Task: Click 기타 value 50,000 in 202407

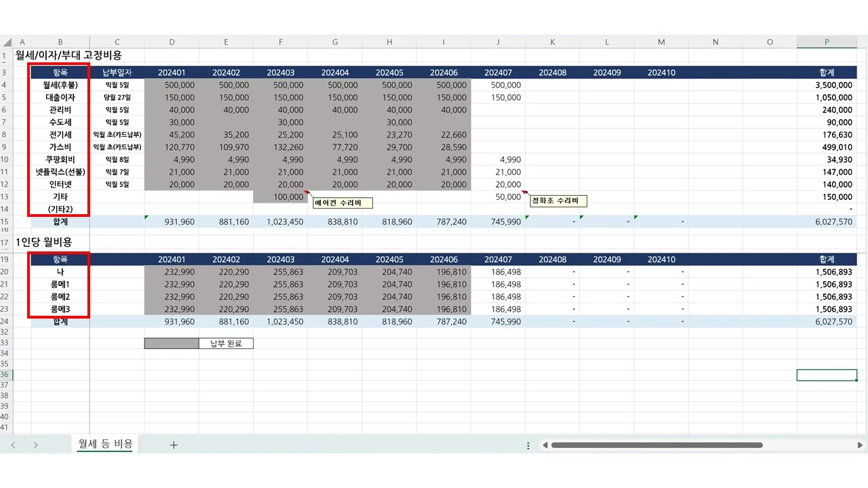Action: tap(498, 197)
